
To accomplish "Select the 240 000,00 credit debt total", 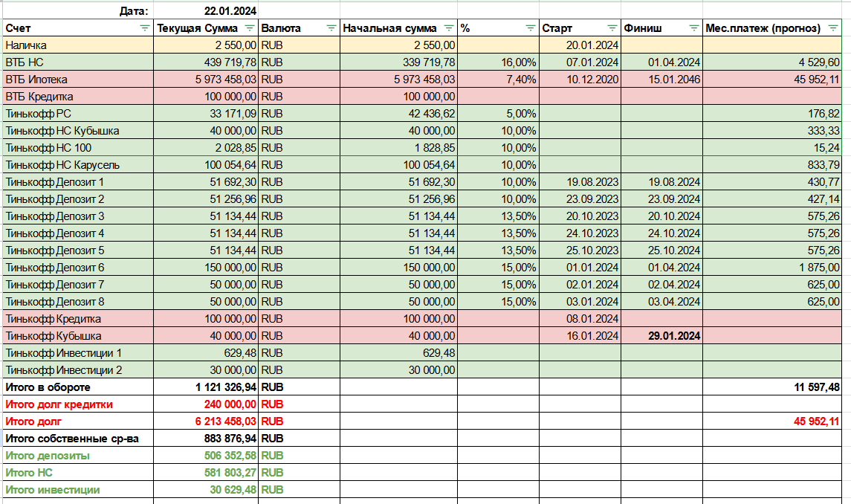I will (x=206, y=404).
